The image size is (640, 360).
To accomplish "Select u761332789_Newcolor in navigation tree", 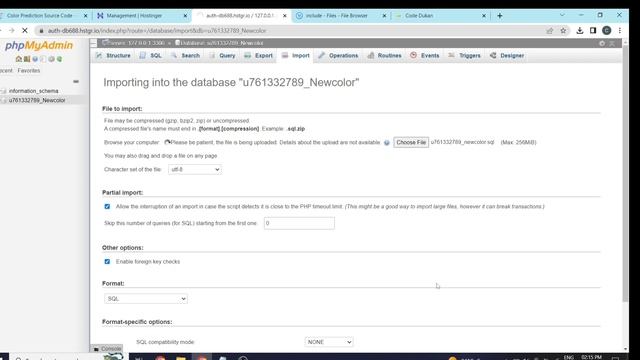I will [37, 100].
